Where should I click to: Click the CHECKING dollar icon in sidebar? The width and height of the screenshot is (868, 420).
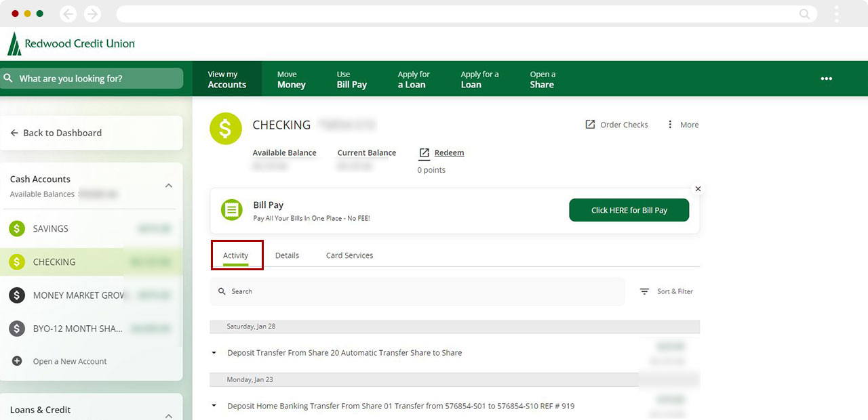pos(17,261)
